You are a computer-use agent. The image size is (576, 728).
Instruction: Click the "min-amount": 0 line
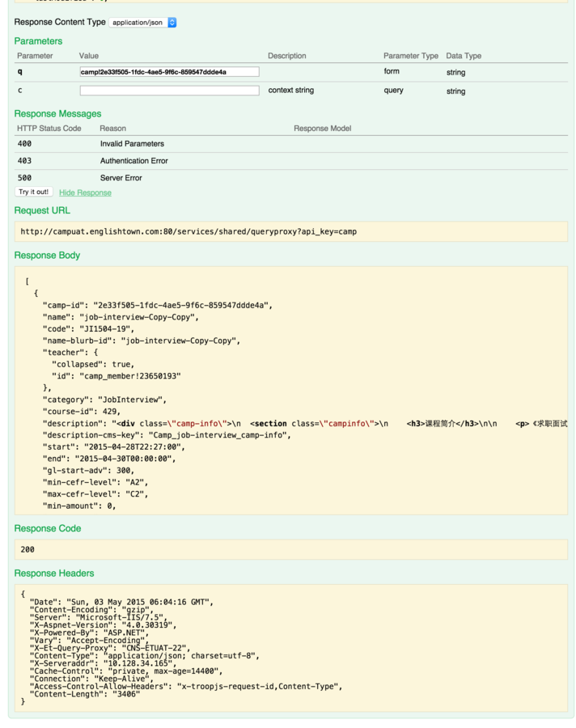79,506
